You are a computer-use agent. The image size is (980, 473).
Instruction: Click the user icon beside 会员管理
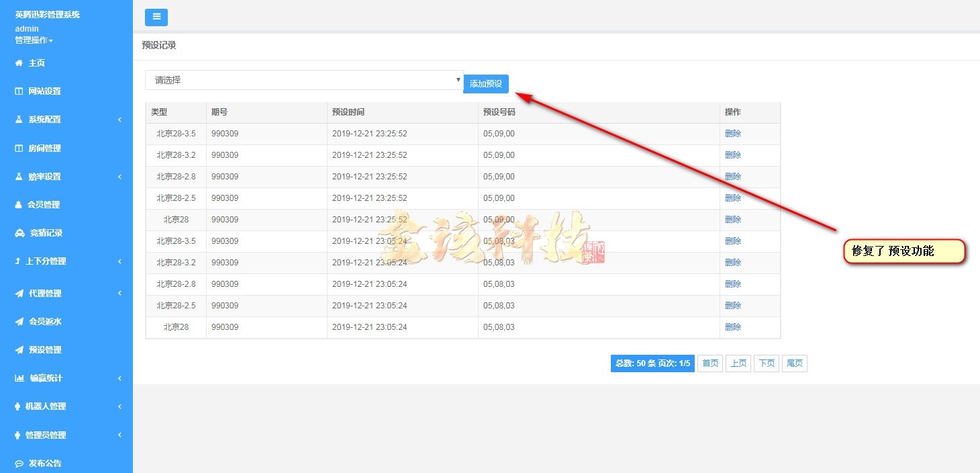pyautogui.click(x=19, y=205)
